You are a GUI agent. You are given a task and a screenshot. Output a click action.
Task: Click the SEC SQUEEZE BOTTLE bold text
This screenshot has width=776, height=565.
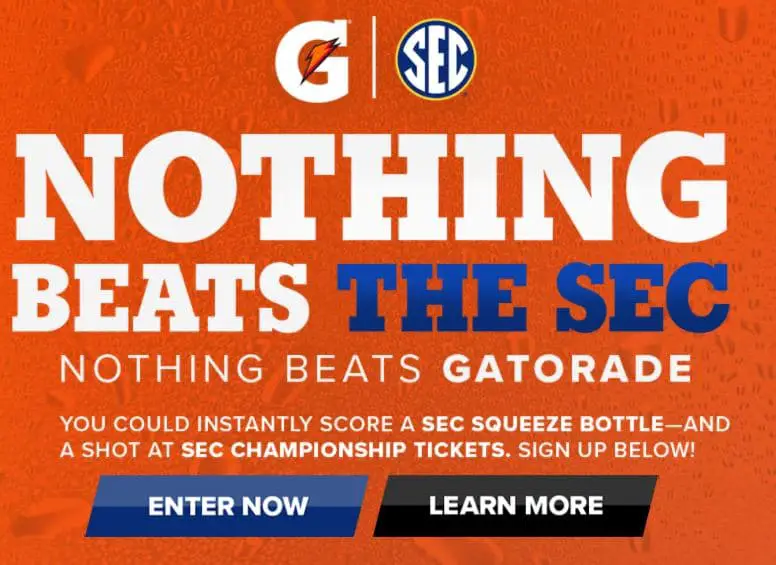(542, 424)
